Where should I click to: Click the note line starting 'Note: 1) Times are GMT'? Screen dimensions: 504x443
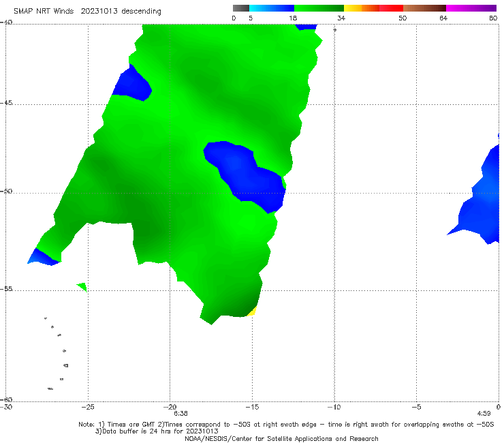click(286, 425)
